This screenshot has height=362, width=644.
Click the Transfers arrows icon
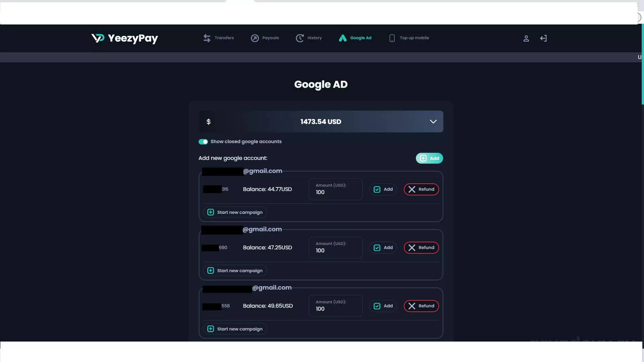click(207, 38)
